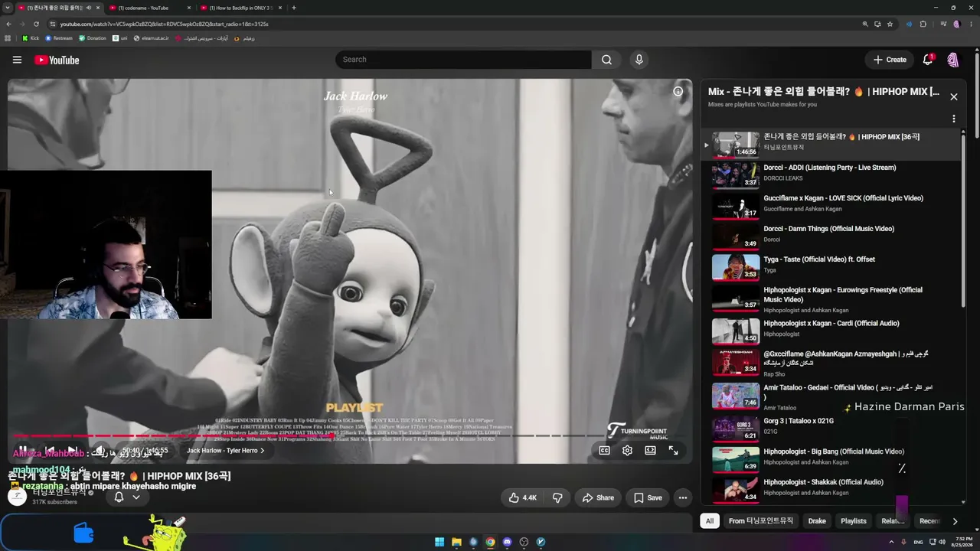Screen dimensions: 980x551
Task: Go to YouTube home via logo
Action: pyautogui.click(x=57, y=60)
